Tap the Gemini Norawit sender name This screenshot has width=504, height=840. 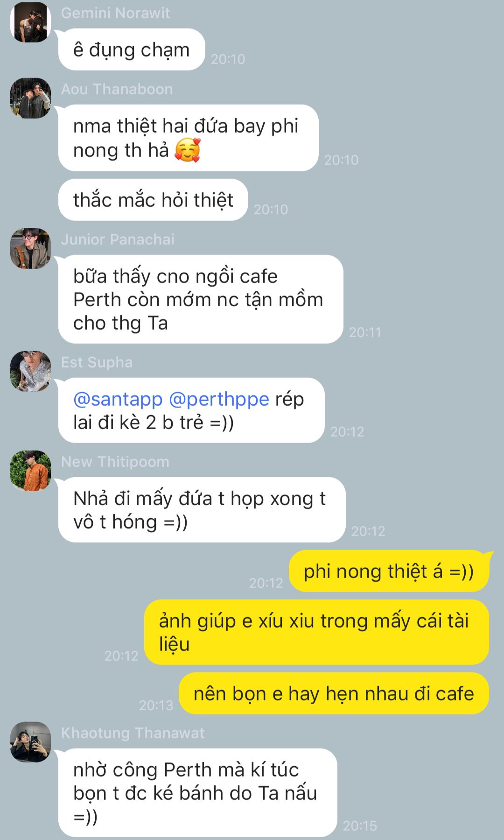pyautogui.click(x=115, y=13)
